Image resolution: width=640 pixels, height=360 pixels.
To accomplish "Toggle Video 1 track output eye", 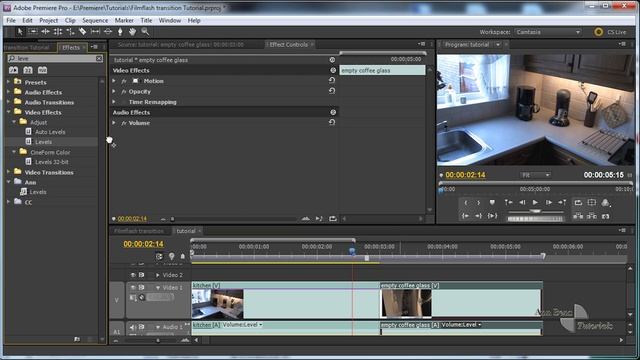I will 133,288.
